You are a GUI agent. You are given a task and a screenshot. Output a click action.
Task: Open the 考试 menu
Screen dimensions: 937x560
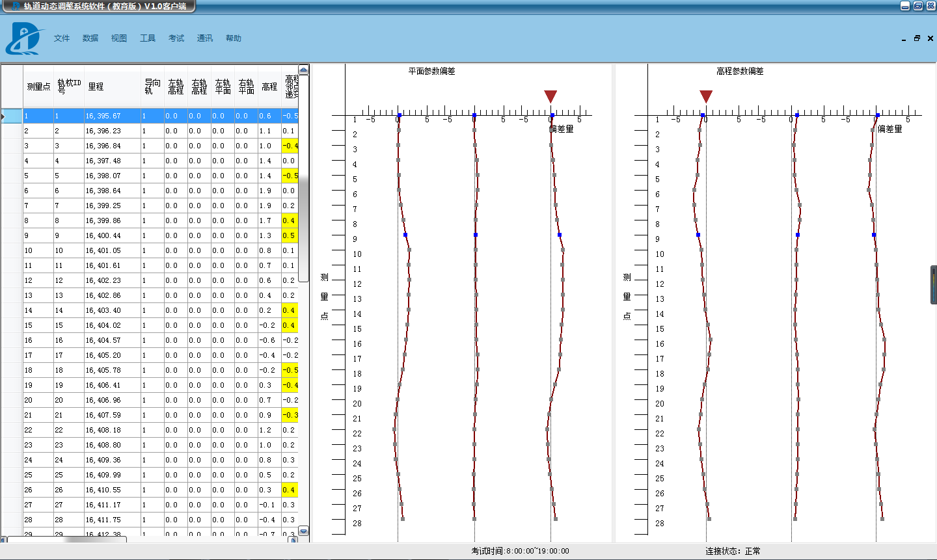(176, 38)
